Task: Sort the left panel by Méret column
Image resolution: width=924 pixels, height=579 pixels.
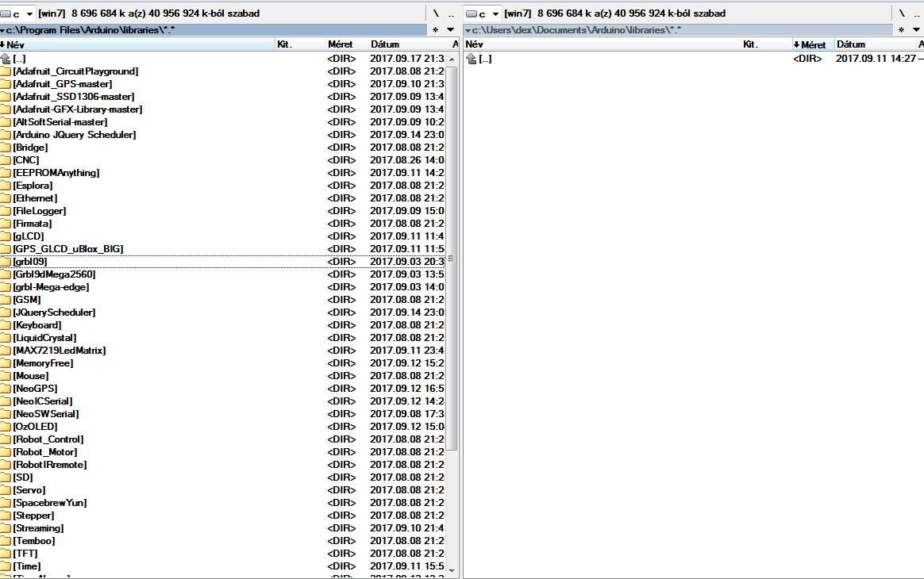Action: 348,44
